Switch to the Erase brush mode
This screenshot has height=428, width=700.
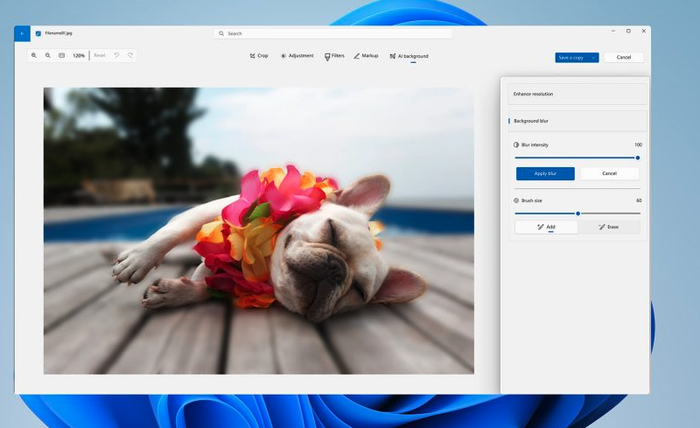coord(609,227)
